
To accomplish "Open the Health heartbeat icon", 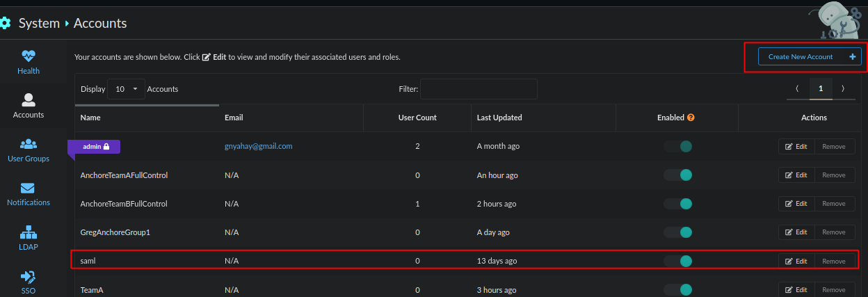I will click(x=29, y=56).
